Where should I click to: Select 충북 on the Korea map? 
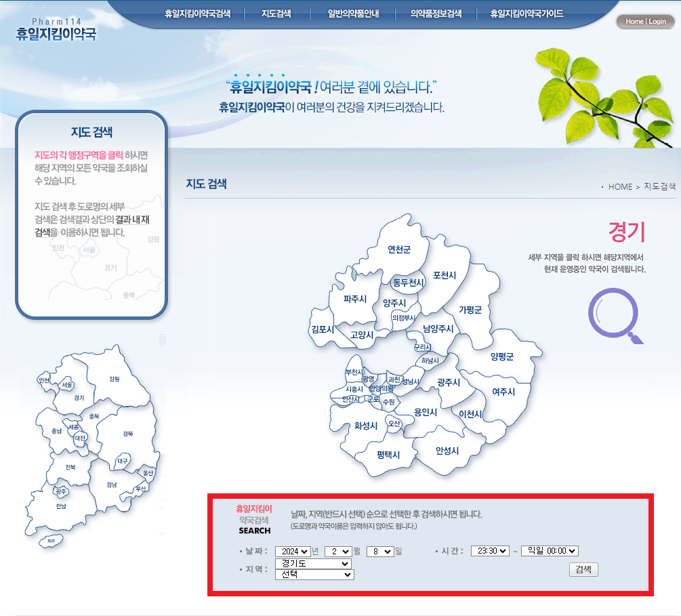pyautogui.click(x=94, y=416)
